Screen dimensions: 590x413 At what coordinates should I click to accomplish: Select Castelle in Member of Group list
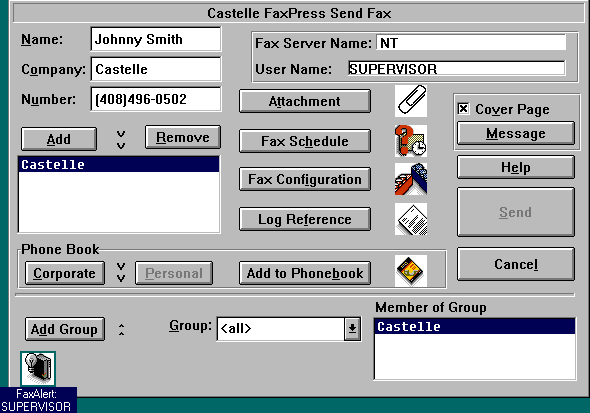pos(475,326)
